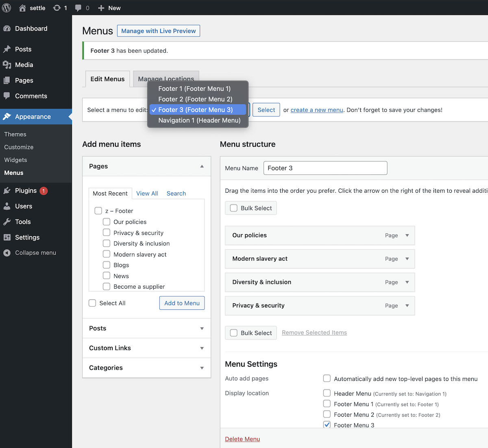Click the Remove Selected Items link
Screen dimensions: 488x448
coord(314,333)
